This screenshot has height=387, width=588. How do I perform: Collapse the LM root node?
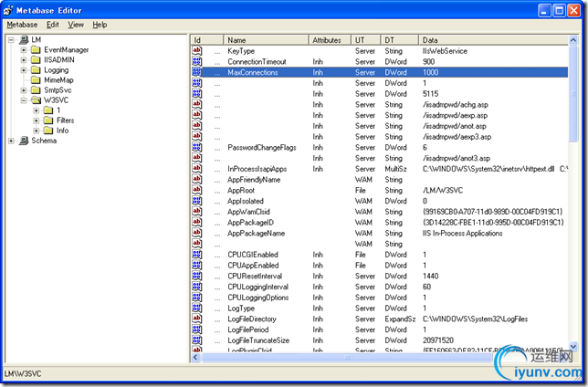tap(11, 40)
